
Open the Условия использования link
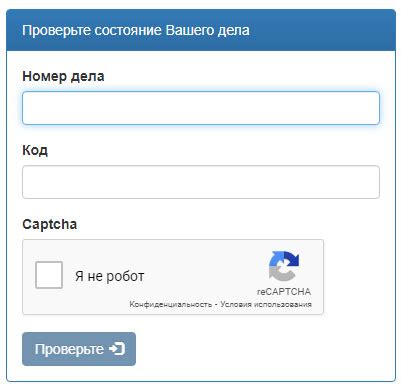pos(266,304)
